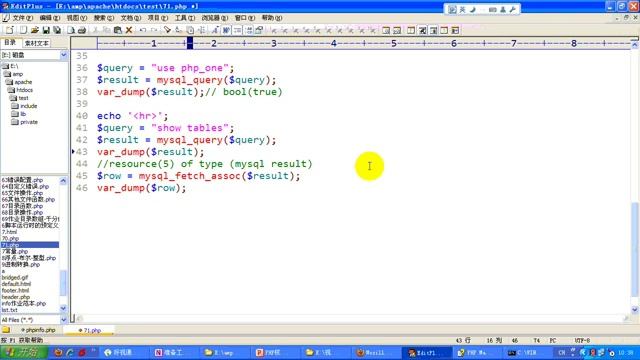The image size is (640, 360).
Task: Open Find with the flashlight icon
Action: pos(167,30)
